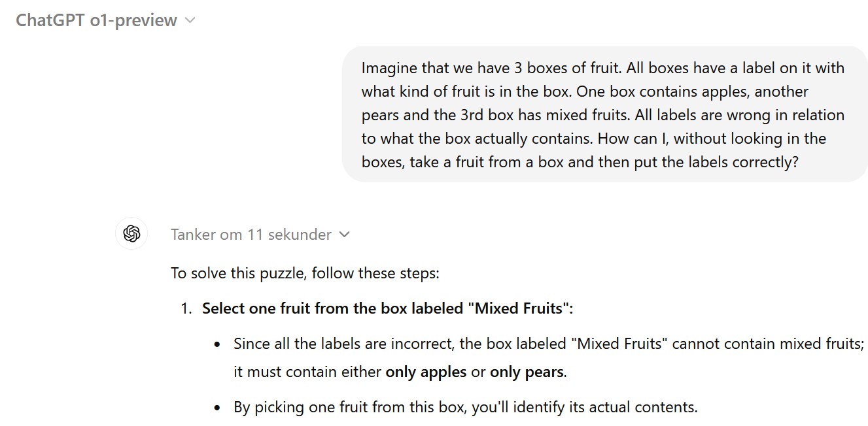The image size is (868, 426).
Task: Click the bullet dot before "Since all the labels"
Action: click(x=218, y=344)
